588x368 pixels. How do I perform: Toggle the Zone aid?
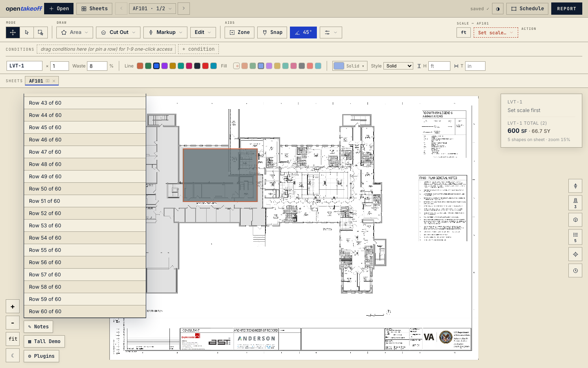pos(240,32)
